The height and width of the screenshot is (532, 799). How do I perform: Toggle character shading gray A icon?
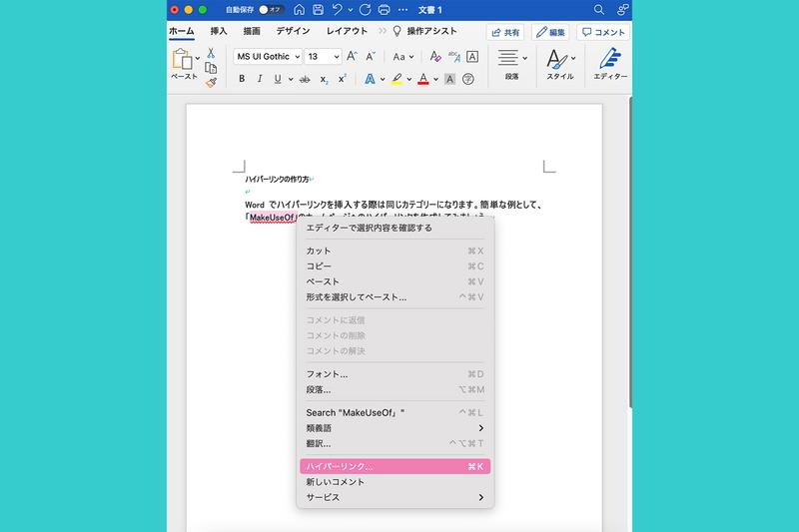click(x=449, y=79)
